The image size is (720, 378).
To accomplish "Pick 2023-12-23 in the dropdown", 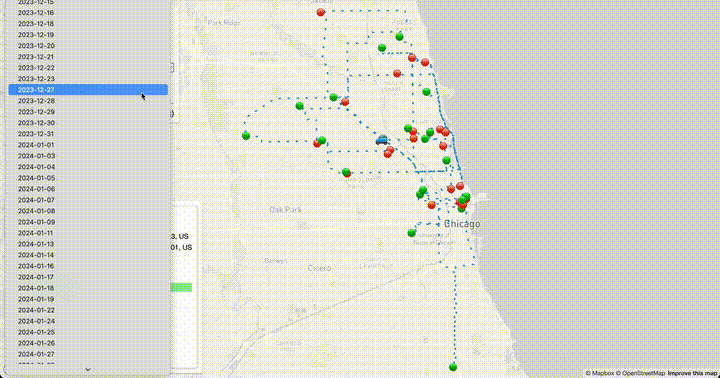I will point(88,79).
